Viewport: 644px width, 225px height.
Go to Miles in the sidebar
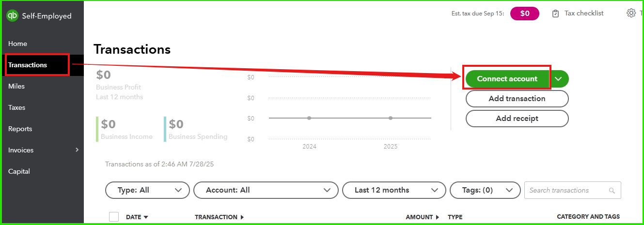point(16,86)
